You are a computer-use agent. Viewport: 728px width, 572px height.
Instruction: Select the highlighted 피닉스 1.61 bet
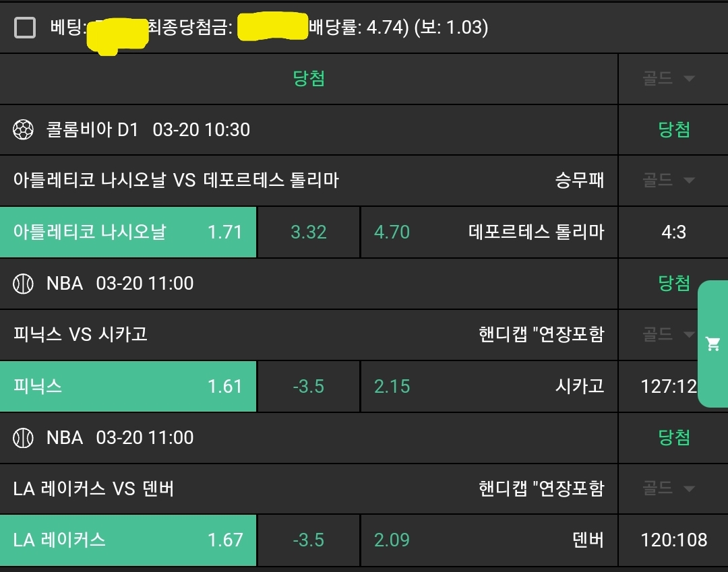pos(128,386)
